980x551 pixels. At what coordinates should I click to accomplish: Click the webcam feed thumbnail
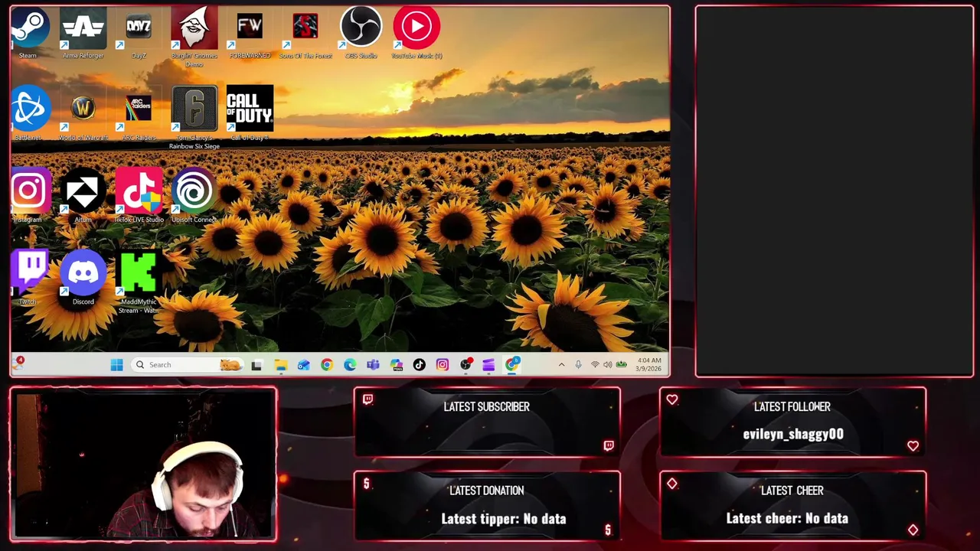pos(143,465)
